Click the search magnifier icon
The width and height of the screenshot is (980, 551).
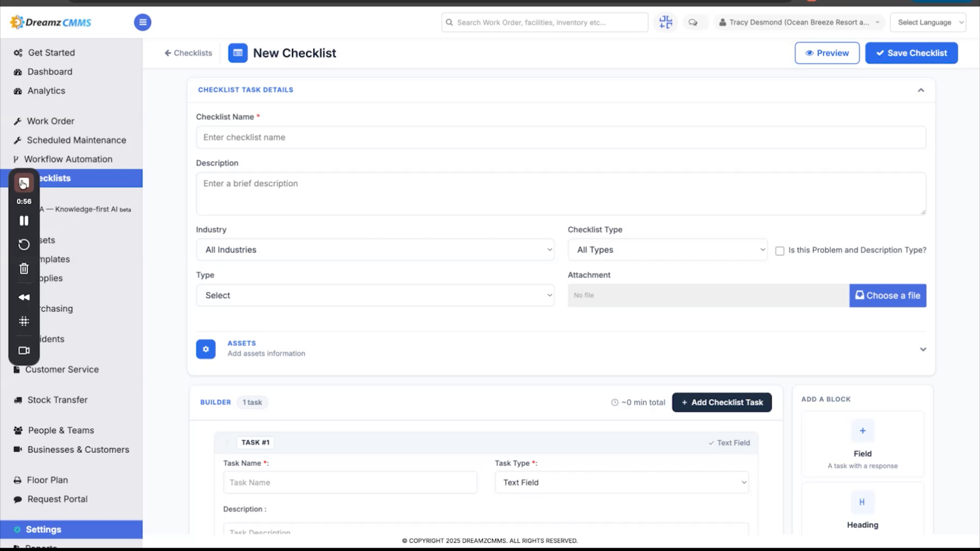coord(449,22)
